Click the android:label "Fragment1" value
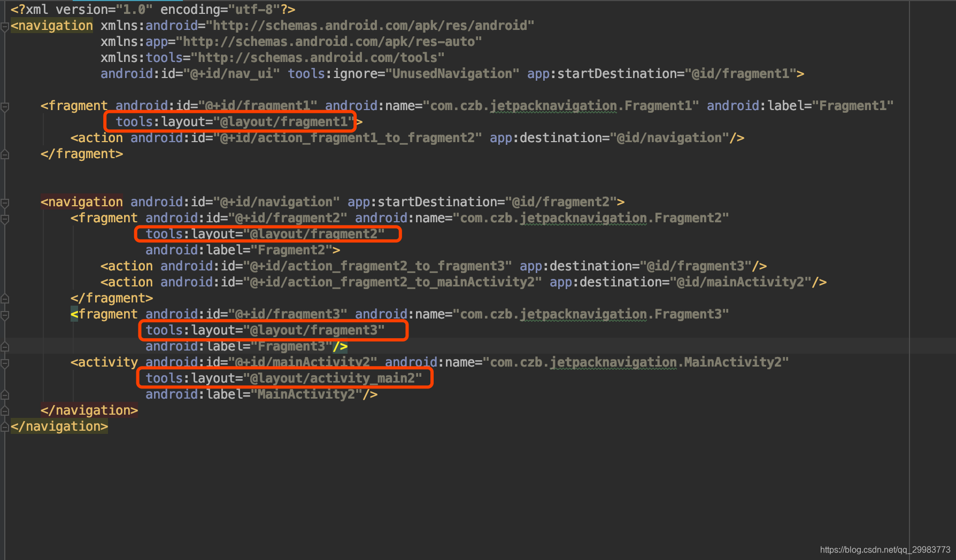Screen dimensions: 956x560 click(853, 106)
